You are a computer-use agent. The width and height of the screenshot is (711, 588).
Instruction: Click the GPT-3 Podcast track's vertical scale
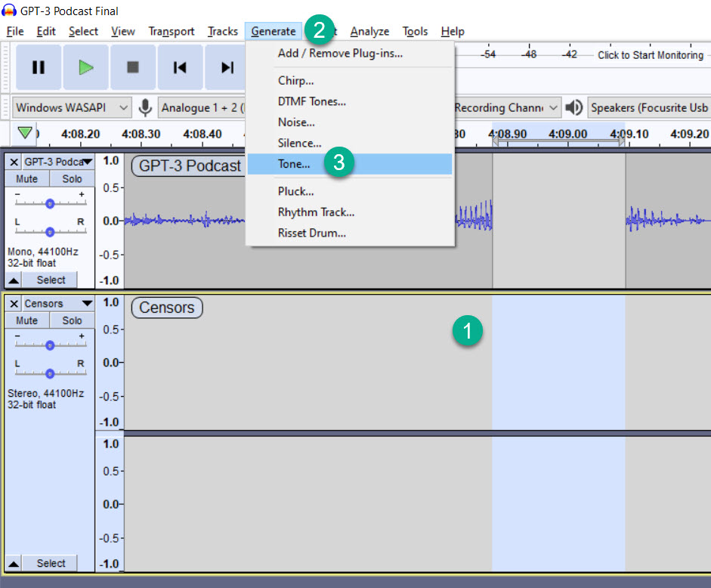110,221
